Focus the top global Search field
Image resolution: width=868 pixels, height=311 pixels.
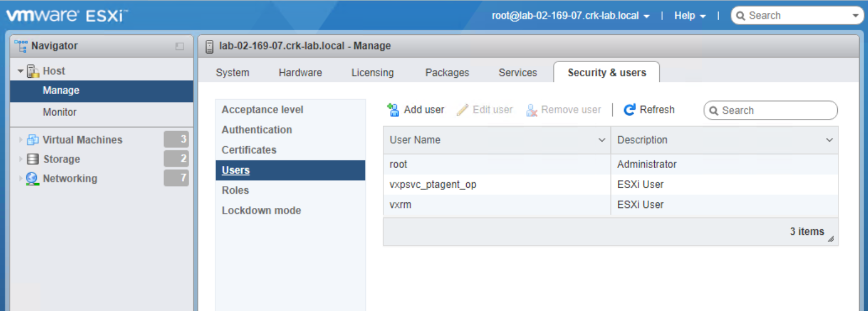[x=797, y=16]
